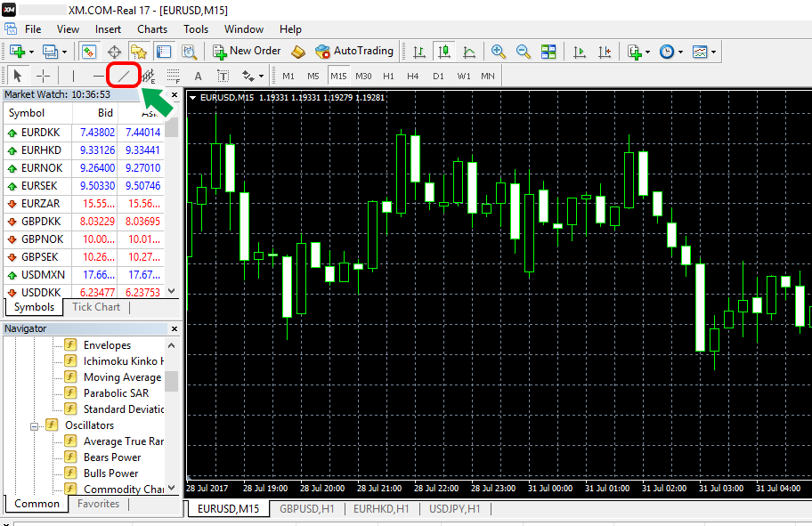Switch chart to candlesticks mode

pyautogui.click(x=443, y=52)
